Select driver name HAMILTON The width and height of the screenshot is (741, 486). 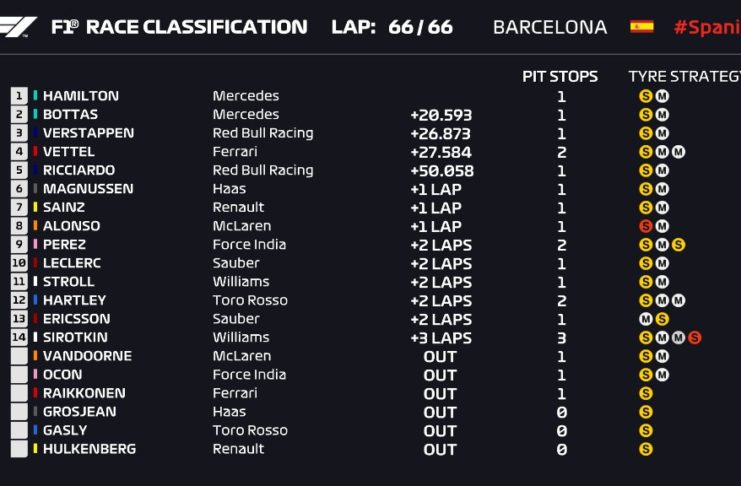pyautogui.click(x=80, y=96)
